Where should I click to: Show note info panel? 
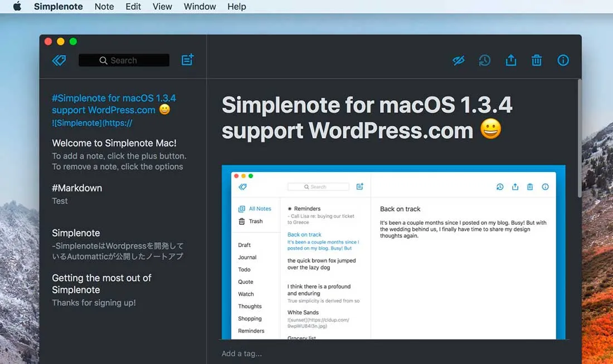click(x=563, y=60)
